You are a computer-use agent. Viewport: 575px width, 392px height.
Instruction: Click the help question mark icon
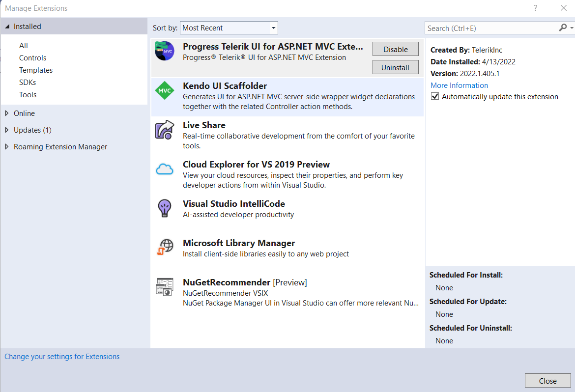coord(535,8)
